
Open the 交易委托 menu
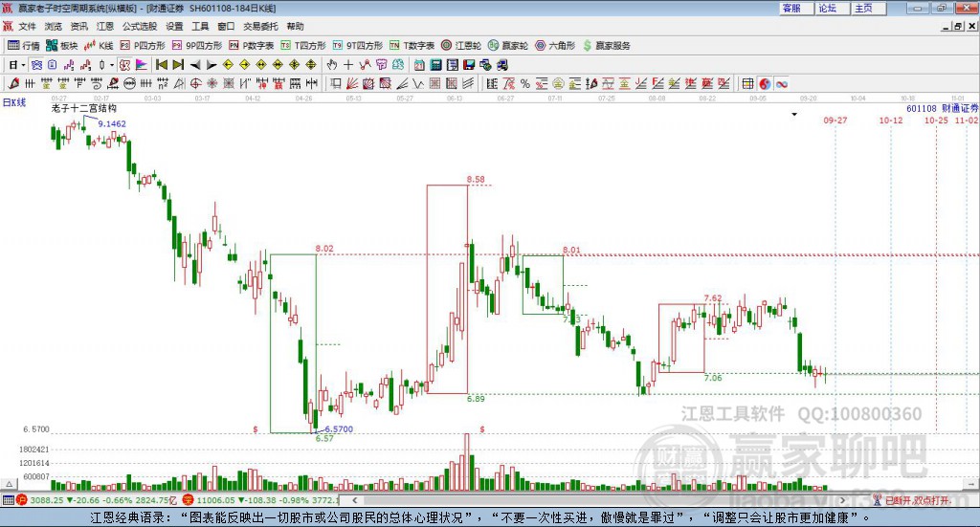pyautogui.click(x=260, y=26)
